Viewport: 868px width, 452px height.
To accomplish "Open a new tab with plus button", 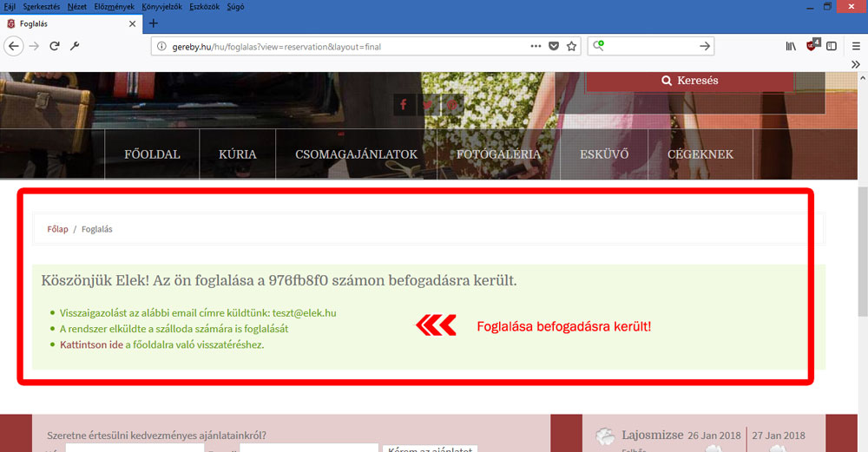I will (x=154, y=23).
